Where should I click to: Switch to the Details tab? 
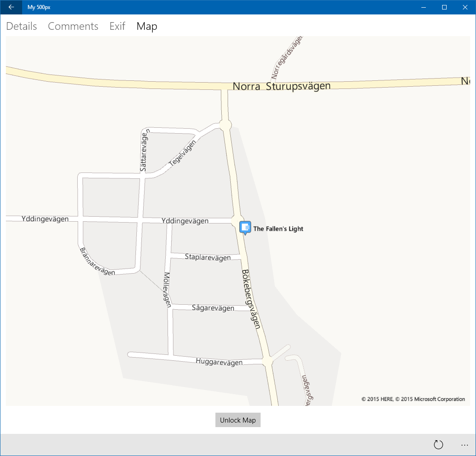22,26
